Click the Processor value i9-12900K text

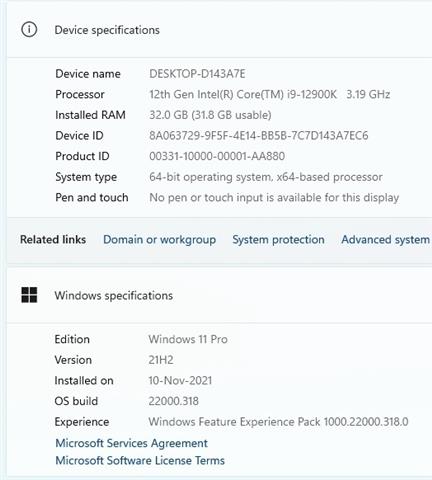[x=269, y=94]
